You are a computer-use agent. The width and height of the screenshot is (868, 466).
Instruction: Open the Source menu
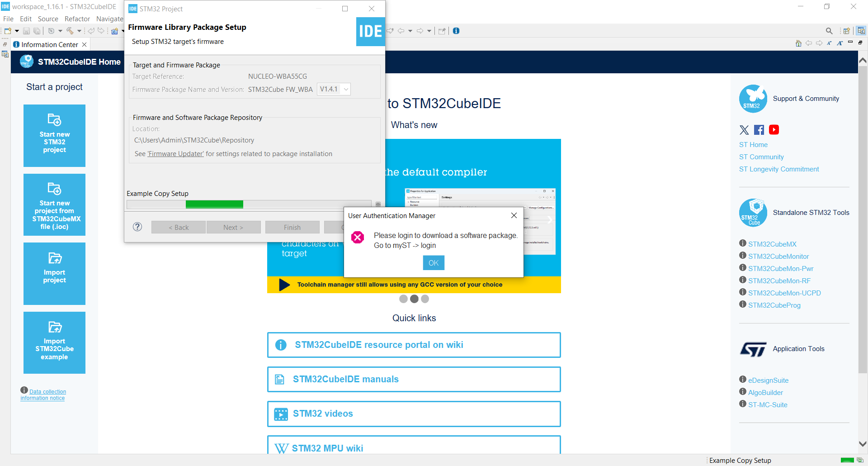(x=47, y=19)
